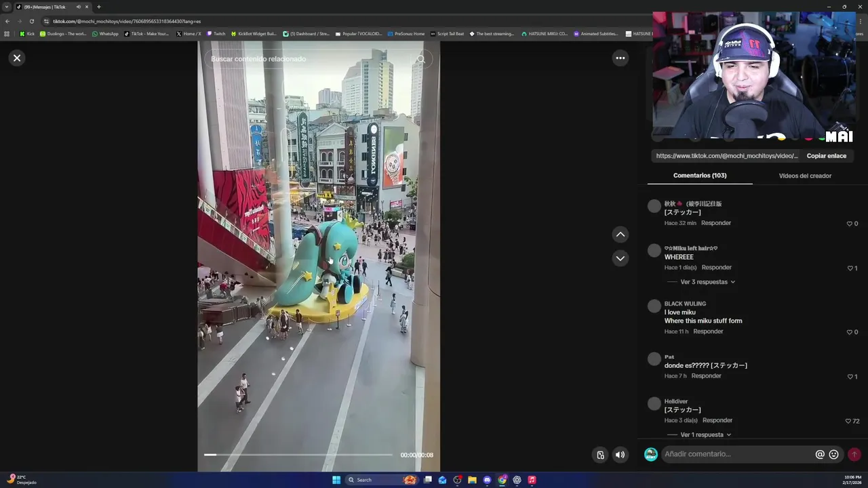This screenshot has width=868, height=488.
Task: Open a new browser tab
Action: coord(99,7)
